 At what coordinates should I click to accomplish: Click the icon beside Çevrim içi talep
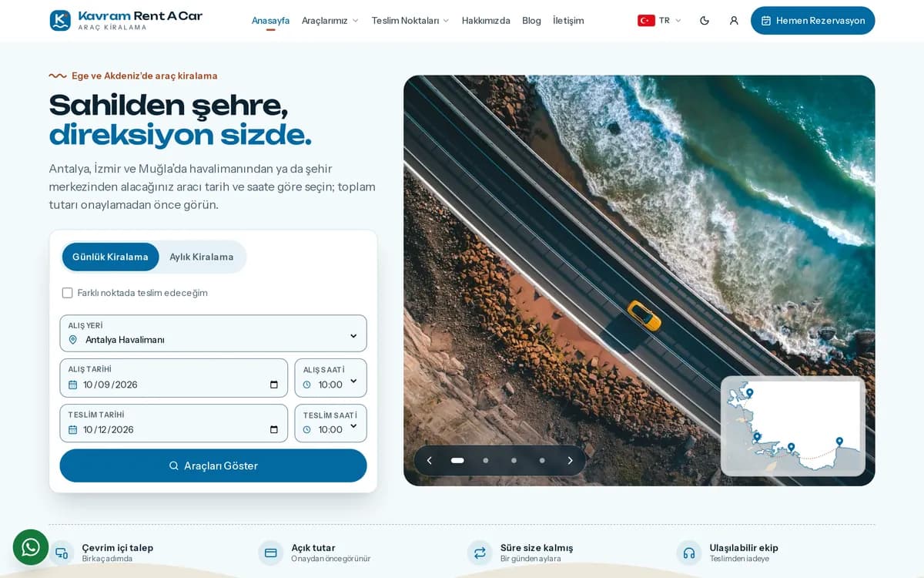coord(62,553)
